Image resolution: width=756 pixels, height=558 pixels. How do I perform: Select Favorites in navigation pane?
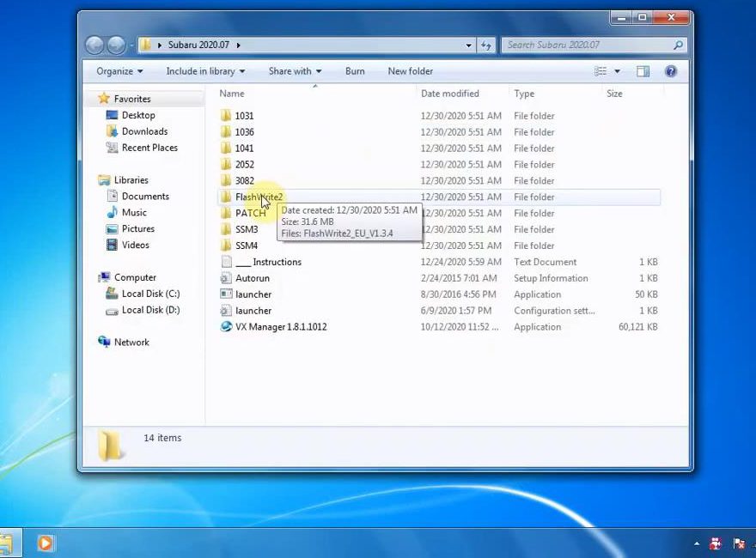132,99
